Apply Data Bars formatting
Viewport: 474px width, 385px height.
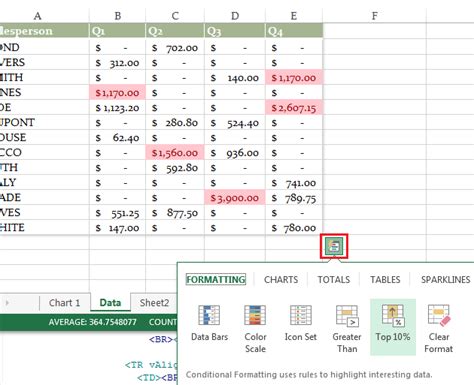pos(209,323)
